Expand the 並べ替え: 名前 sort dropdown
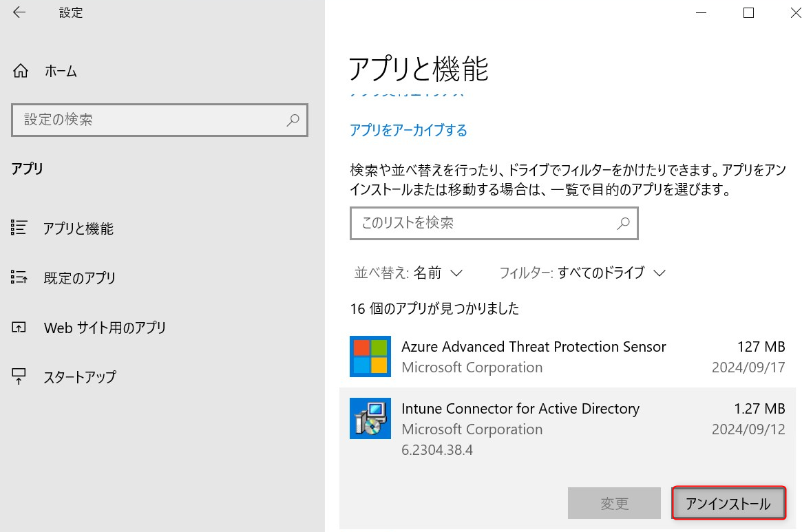This screenshot has width=802, height=532. (409, 273)
